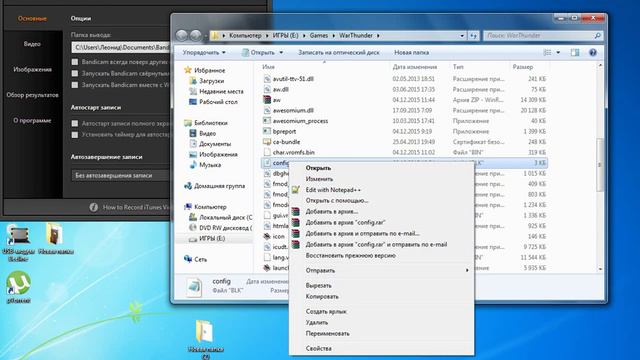Select the ca-bundle certificate icon
The image size is (640, 360).
click(267, 142)
